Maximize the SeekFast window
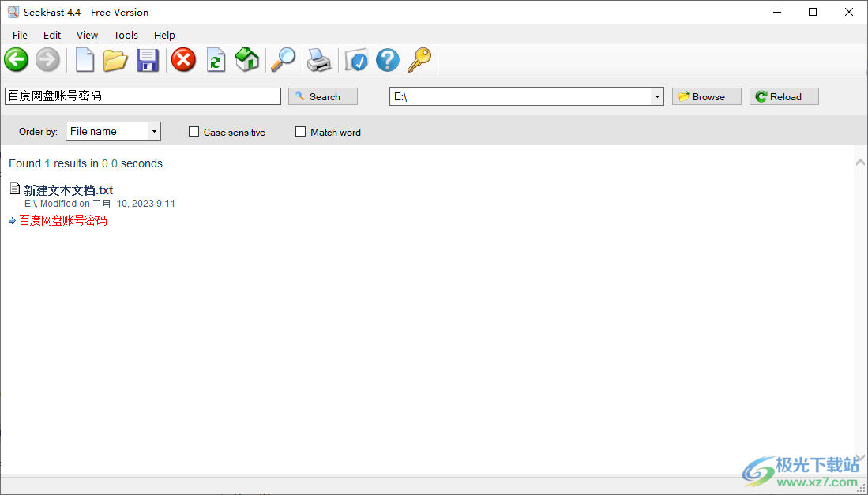Image resolution: width=868 pixels, height=495 pixels. pos(813,12)
